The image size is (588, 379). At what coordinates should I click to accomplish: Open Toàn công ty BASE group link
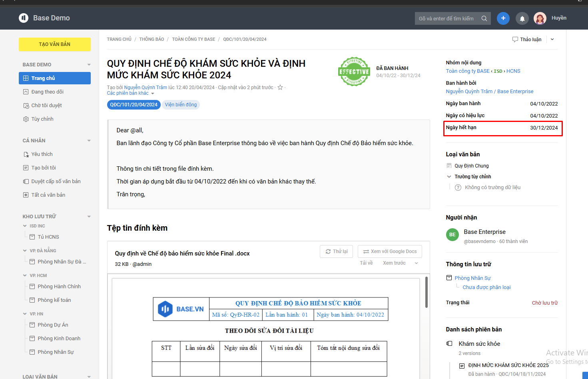[x=468, y=71]
